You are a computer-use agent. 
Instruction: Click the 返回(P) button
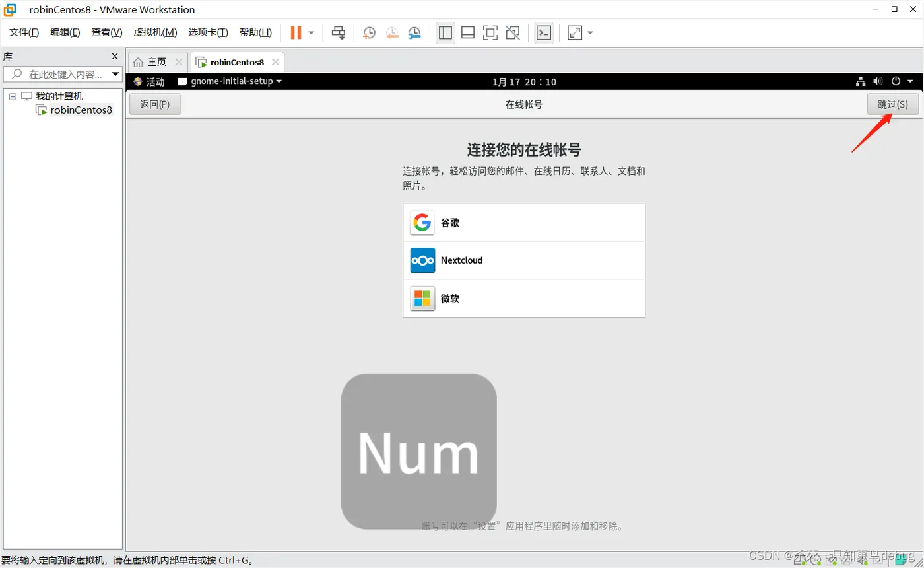point(155,104)
